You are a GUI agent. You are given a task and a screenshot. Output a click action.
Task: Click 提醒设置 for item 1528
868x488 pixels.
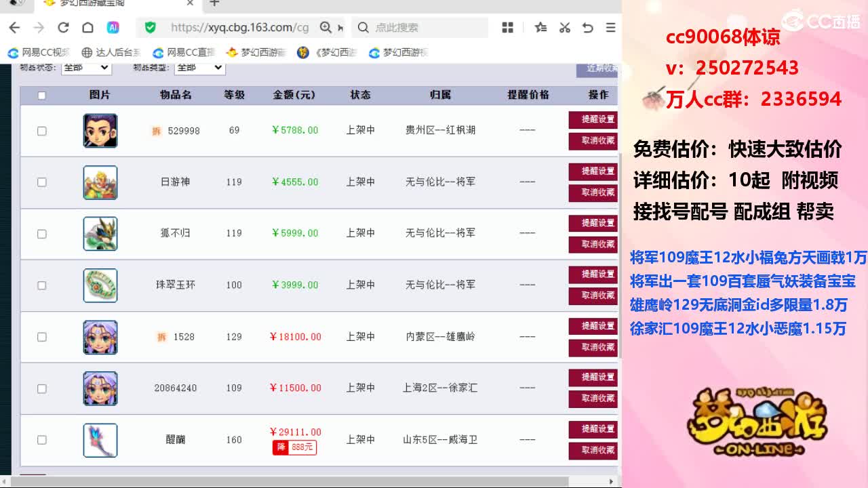(x=594, y=326)
